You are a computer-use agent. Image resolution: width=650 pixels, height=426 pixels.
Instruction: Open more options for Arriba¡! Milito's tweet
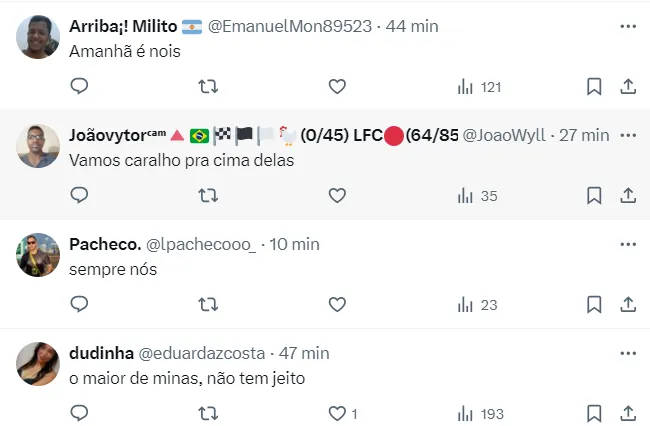pyautogui.click(x=628, y=26)
